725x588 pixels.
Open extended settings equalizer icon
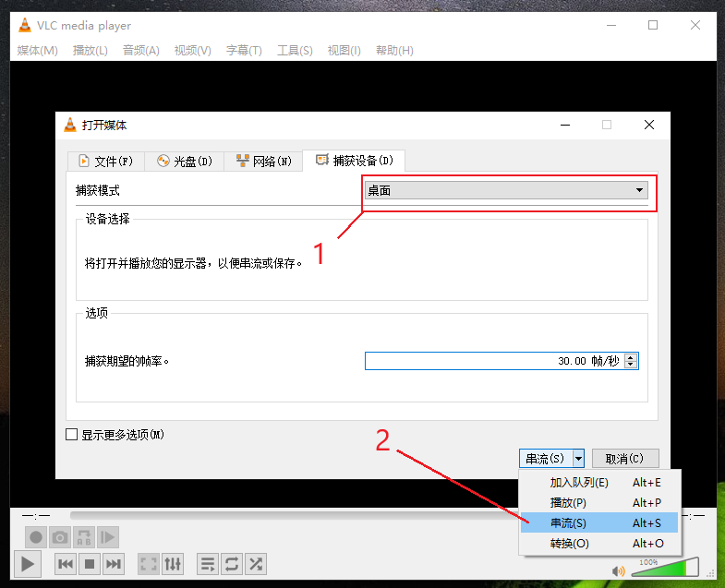[x=173, y=564]
